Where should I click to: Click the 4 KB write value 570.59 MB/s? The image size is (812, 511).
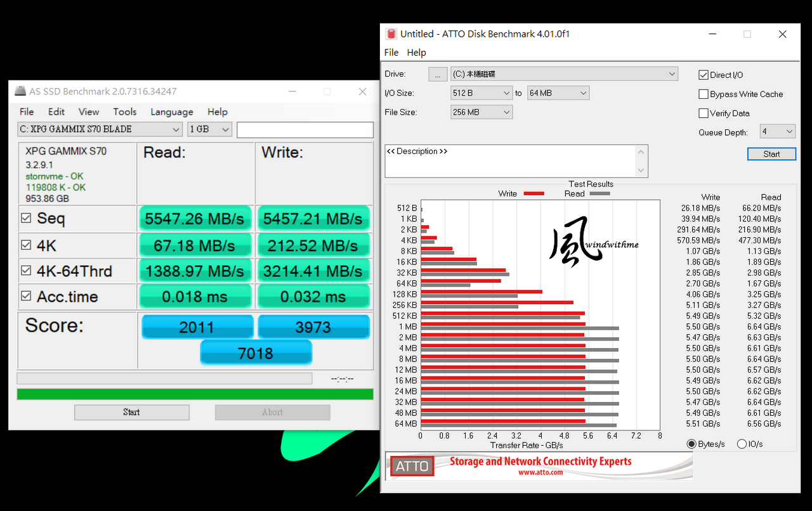698,240
